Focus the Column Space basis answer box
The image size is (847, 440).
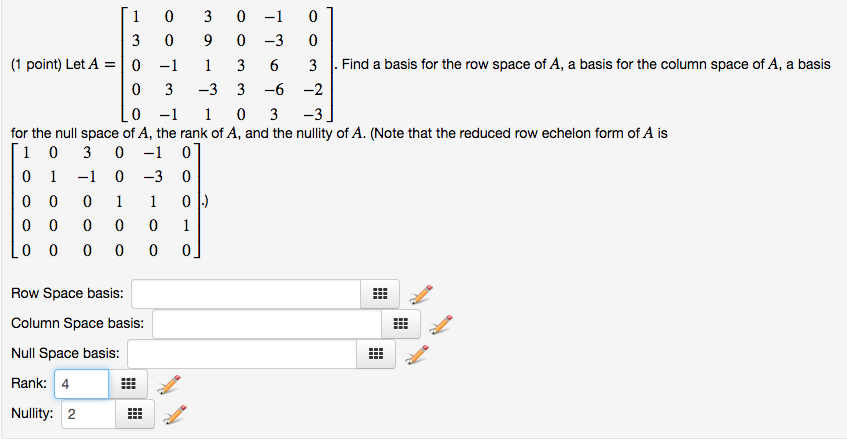tap(266, 324)
